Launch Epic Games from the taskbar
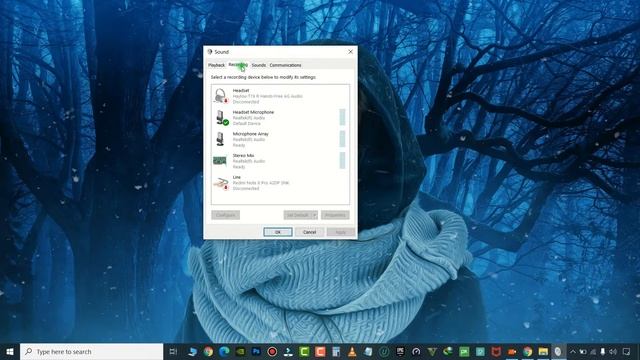This screenshot has height=360, width=640. tap(400, 351)
